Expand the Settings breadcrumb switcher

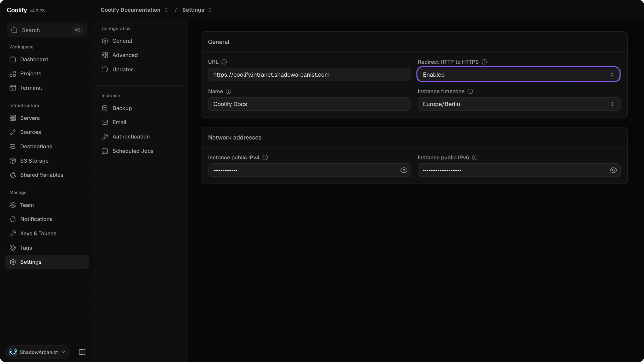210,10
